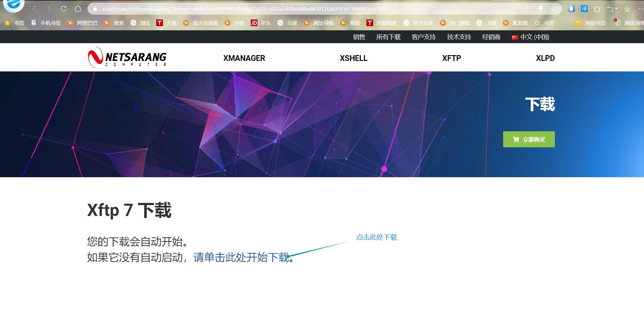
Task: Click the Xftp 7 下载 heading
Action: pos(129,210)
